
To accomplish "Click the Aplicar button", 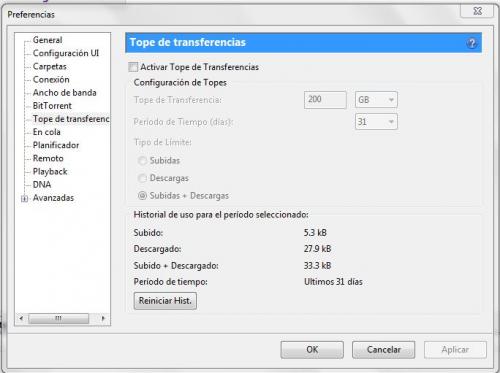I will (455, 350).
